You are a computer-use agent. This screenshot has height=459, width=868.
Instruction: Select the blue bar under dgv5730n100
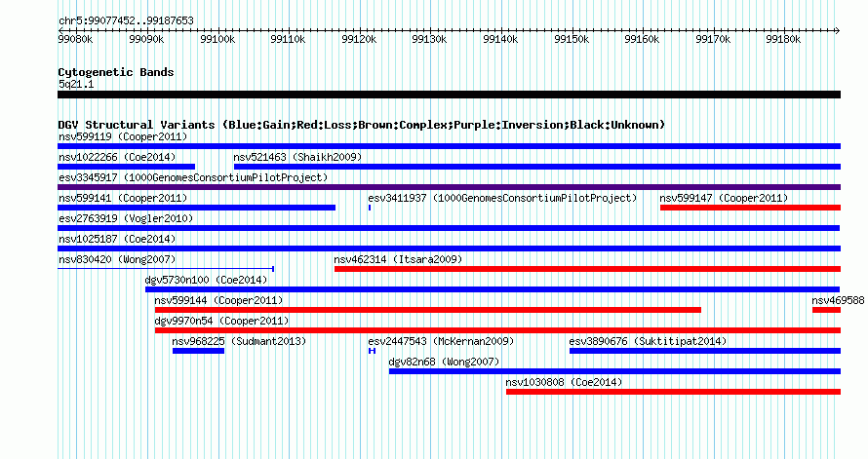(493, 289)
